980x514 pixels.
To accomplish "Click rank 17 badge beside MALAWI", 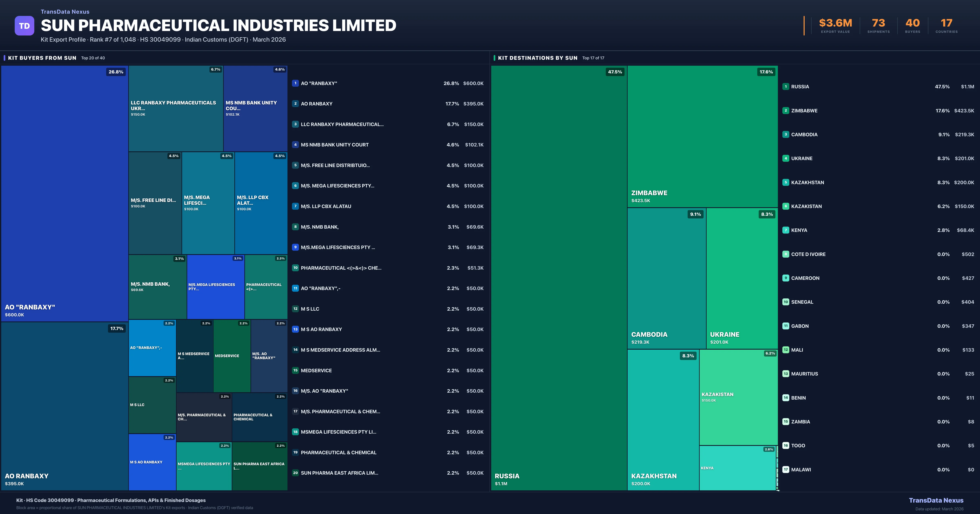I will [x=786, y=470].
